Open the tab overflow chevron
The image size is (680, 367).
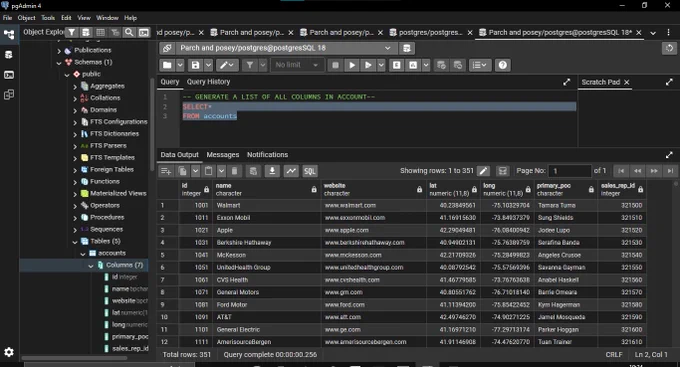pyautogui.click(x=653, y=33)
